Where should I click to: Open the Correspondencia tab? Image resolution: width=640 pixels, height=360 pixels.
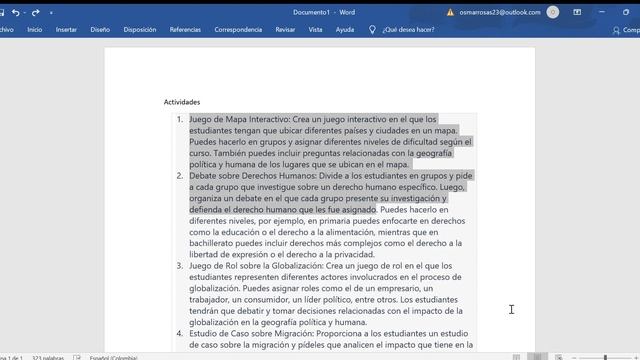tap(238, 29)
